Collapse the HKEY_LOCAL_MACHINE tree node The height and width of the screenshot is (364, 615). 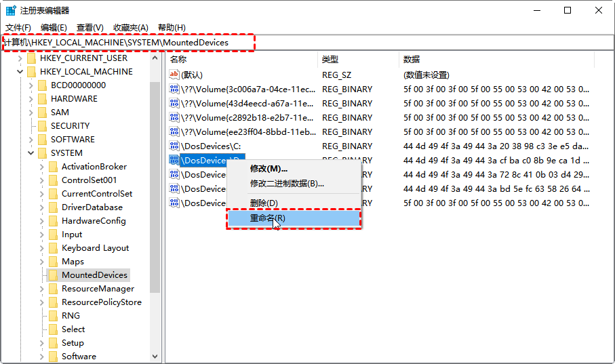[x=20, y=72]
